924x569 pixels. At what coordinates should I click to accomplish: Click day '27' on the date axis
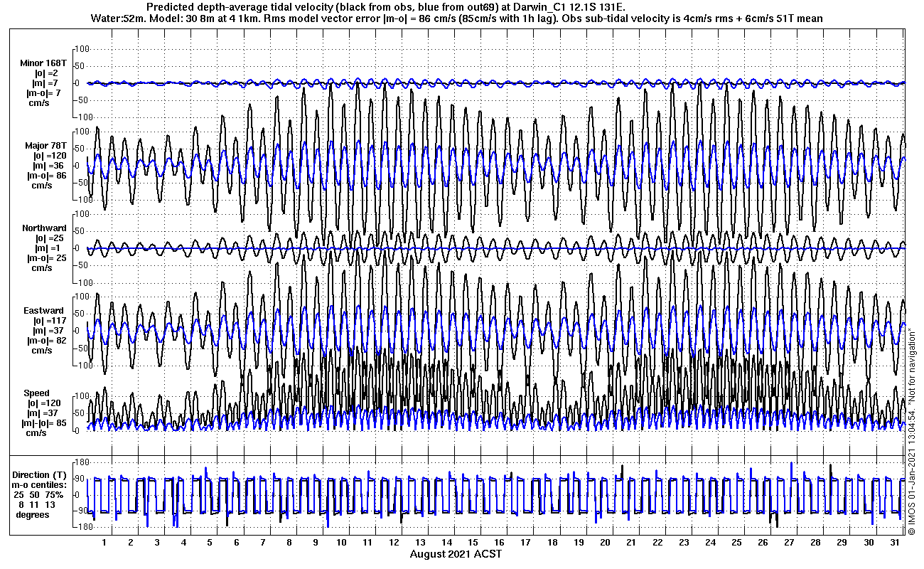(x=789, y=543)
